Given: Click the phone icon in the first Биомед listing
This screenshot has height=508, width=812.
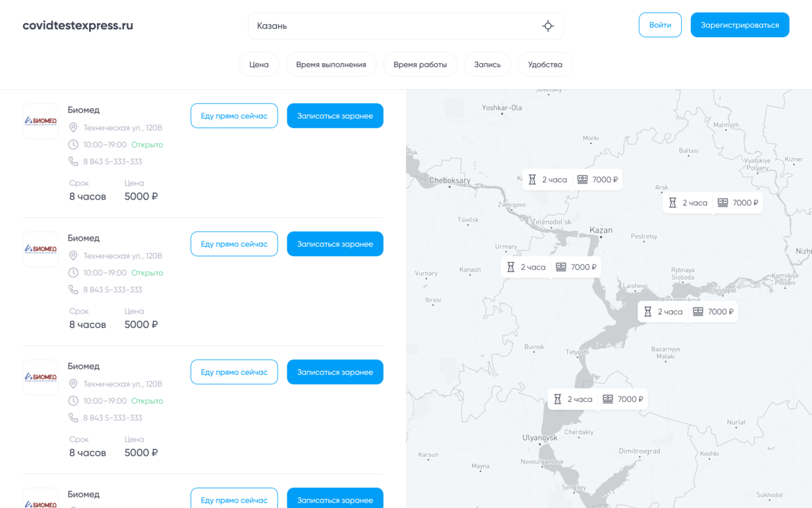Looking at the screenshot, I should [x=73, y=161].
